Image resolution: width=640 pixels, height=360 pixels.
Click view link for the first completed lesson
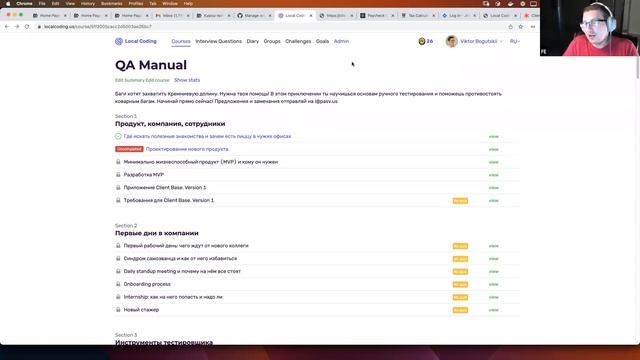tap(493, 137)
